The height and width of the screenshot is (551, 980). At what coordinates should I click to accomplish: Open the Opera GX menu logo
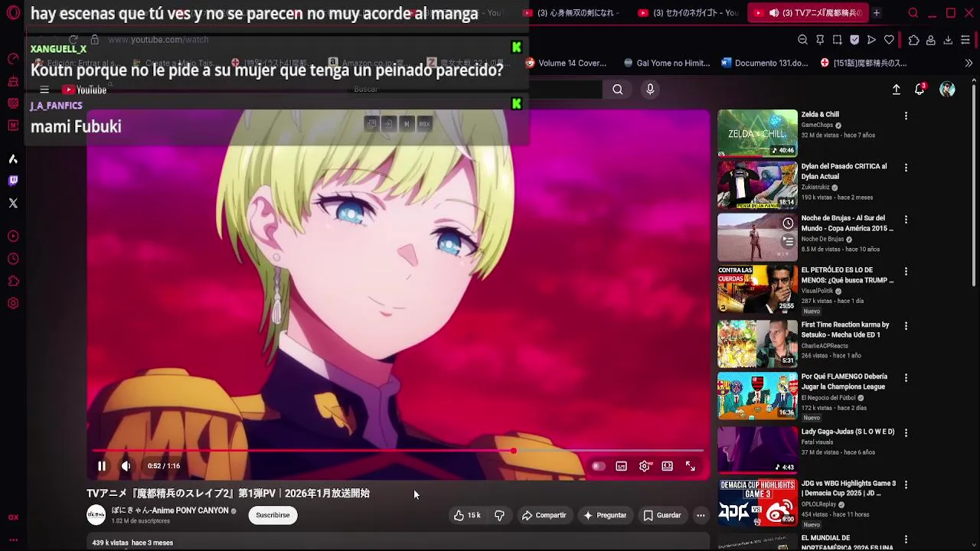(x=13, y=13)
